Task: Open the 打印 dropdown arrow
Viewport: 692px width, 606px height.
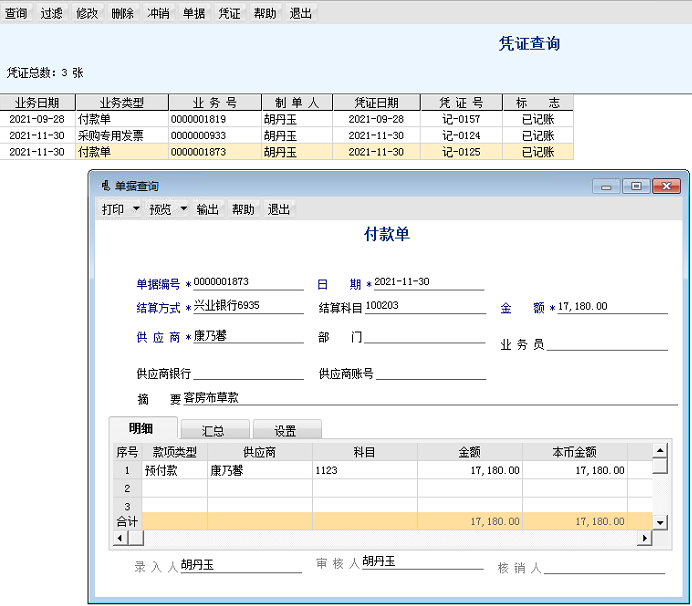Action: pos(136,208)
